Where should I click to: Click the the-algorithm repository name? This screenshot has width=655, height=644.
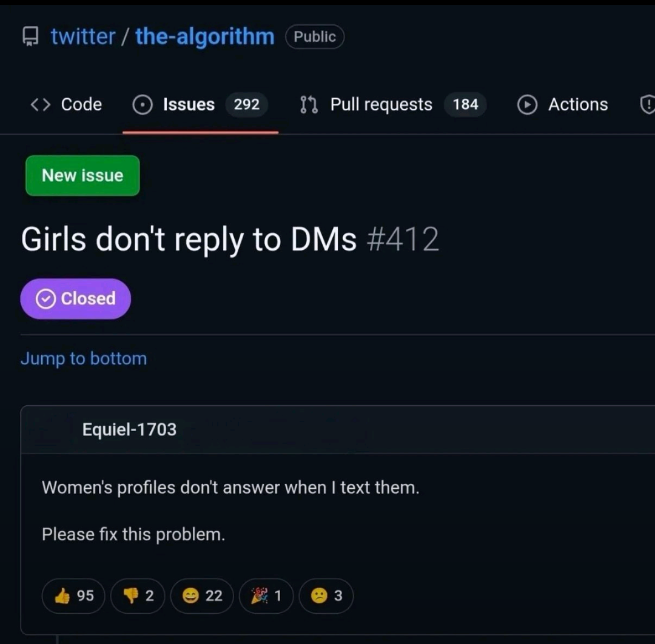pyautogui.click(x=204, y=36)
